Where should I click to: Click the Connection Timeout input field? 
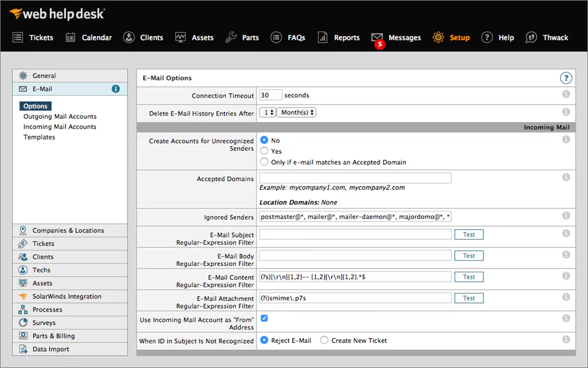click(x=270, y=95)
